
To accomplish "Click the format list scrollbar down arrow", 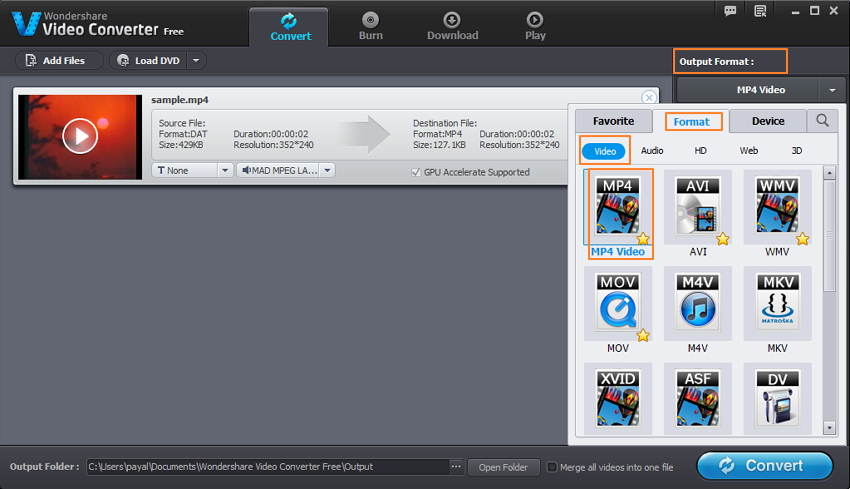I will (x=829, y=428).
